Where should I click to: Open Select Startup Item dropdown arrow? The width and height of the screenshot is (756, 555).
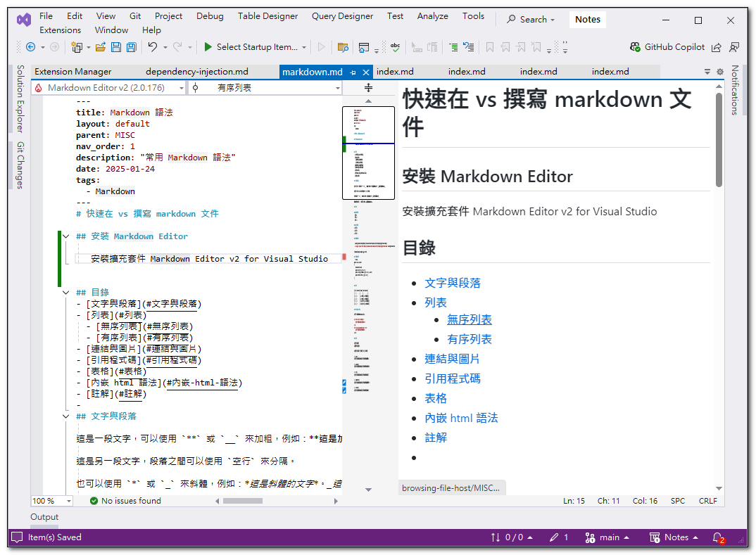pyautogui.click(x=304, y=47)
